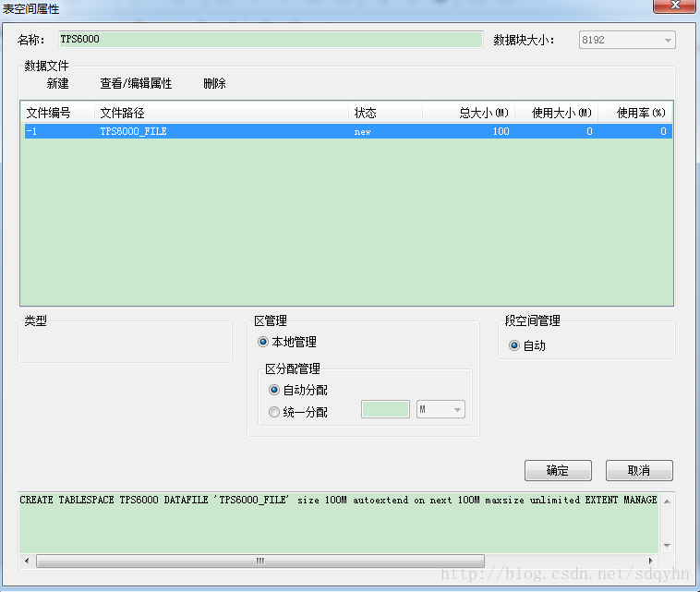
Task: Click the CREATE TABLESPACE SQL text area
Action: (x=339, y=523)
